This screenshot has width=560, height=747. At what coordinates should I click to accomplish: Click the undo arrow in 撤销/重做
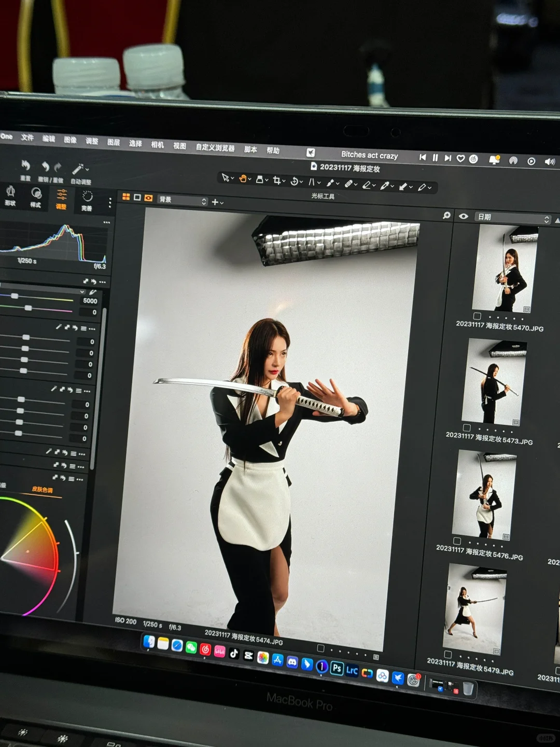[x=45, y=167]
